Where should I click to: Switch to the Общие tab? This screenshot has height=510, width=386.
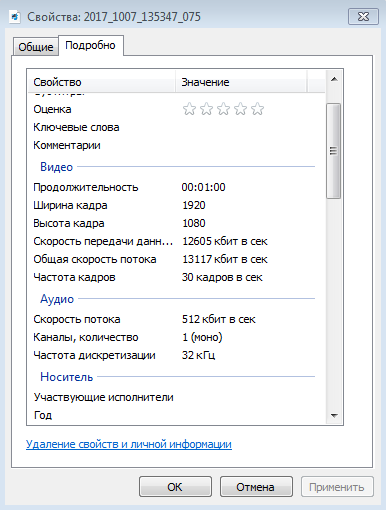pyautogui.click(x=36, y=47)
